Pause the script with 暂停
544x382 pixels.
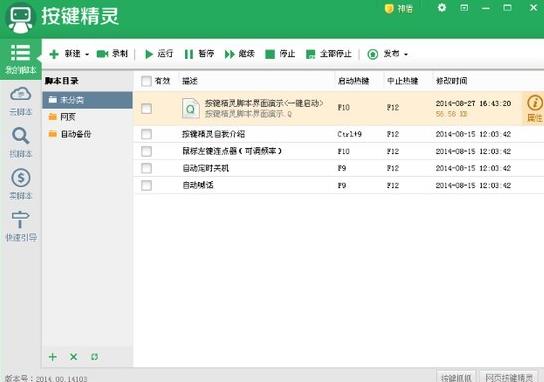[x=199, y=54]
